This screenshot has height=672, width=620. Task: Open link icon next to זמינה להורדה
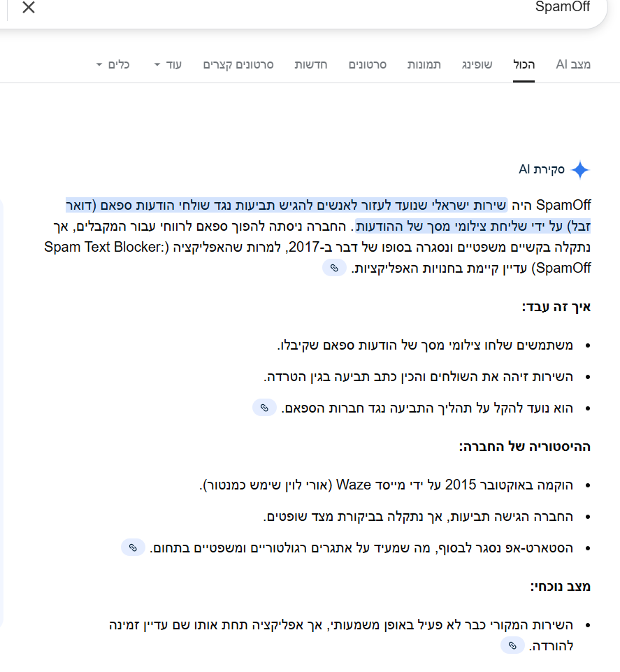coord(512,645)
